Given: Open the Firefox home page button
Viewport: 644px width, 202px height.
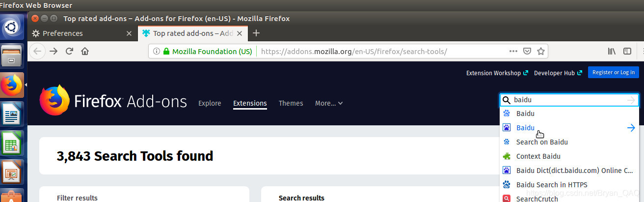Looking at the screenshot, I should (x=85, y=51).
